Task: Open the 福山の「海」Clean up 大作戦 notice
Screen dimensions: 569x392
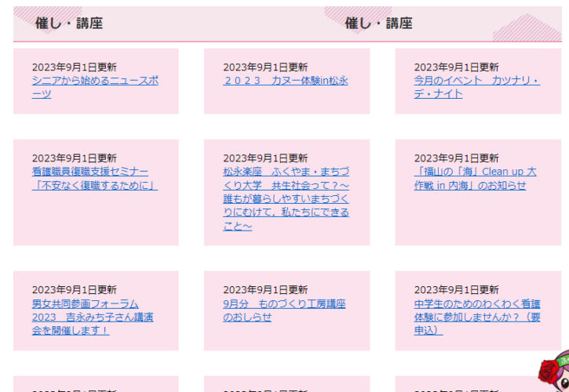Action: tap(475, 178)
